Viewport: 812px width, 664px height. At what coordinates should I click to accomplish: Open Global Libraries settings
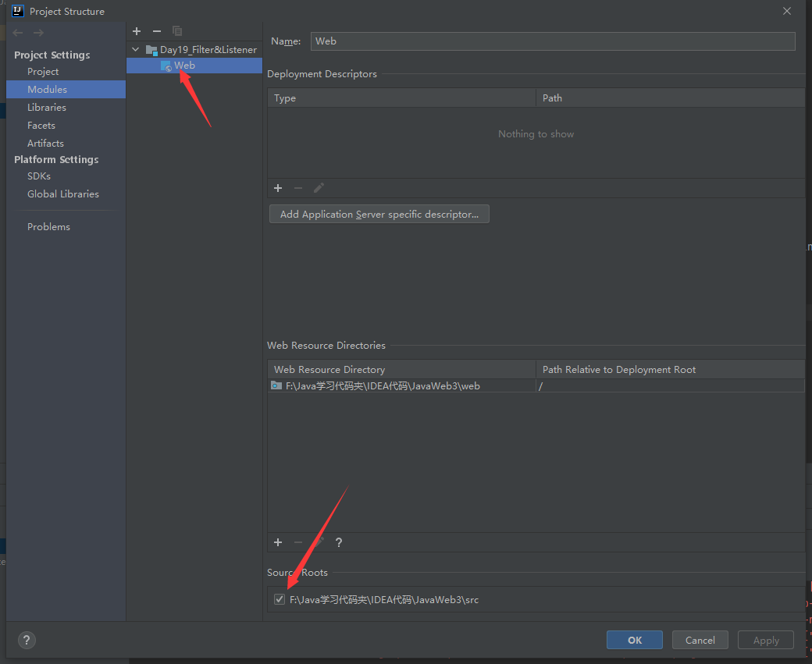click(x=63, y=194)
